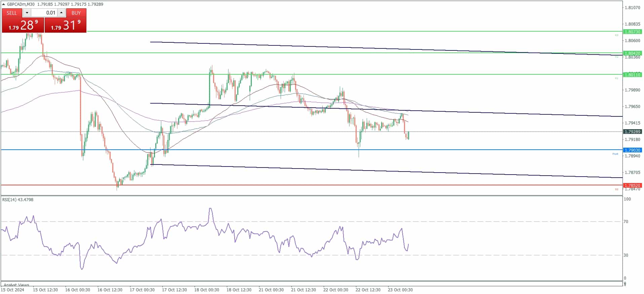Click the BUY button
Viewport: 644px width, 294px height.
pyautogui.click(x=76, y=13)
